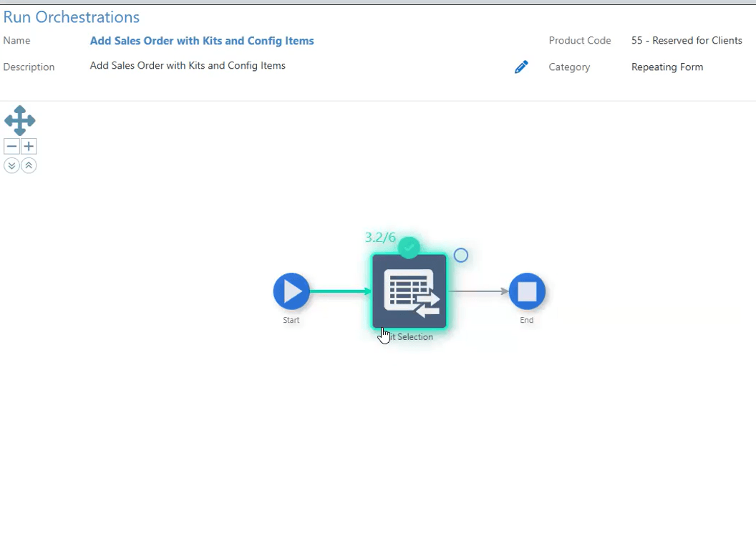Click the Start node play icon
756x559 pixels.
[291, 291]
